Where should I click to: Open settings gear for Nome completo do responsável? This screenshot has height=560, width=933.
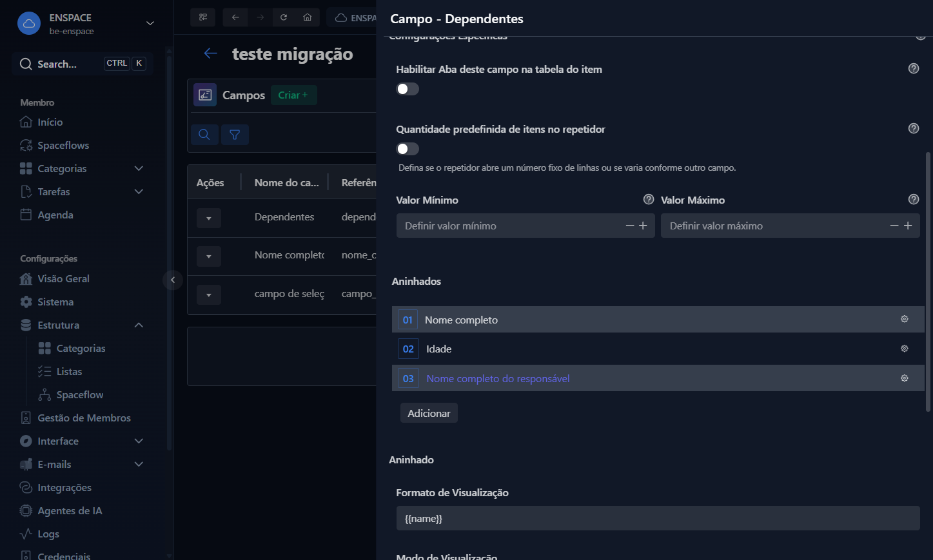click(905, 378)
